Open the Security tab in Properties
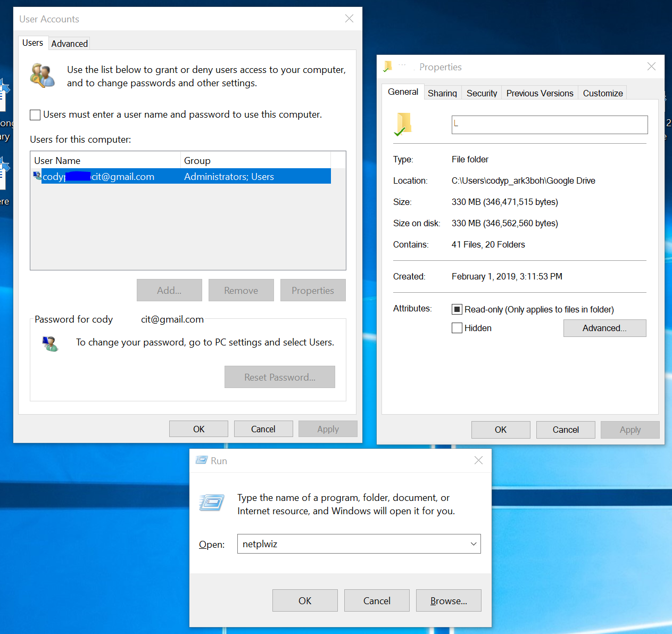 (x=481, y=93)
